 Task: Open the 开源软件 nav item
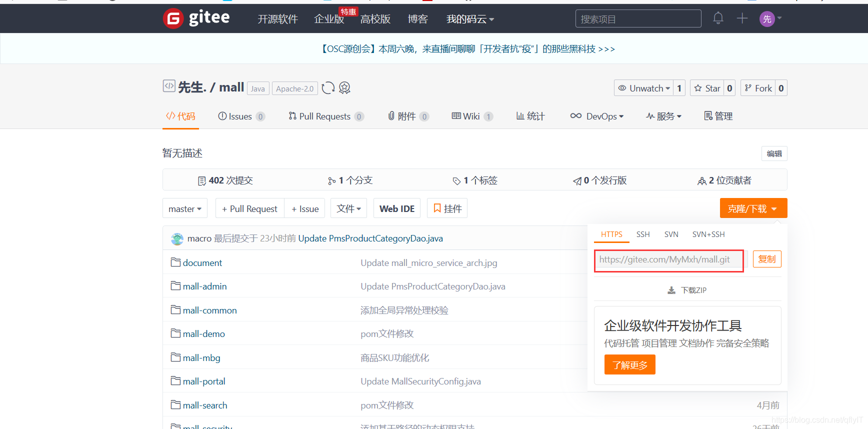tap(277, 19)
